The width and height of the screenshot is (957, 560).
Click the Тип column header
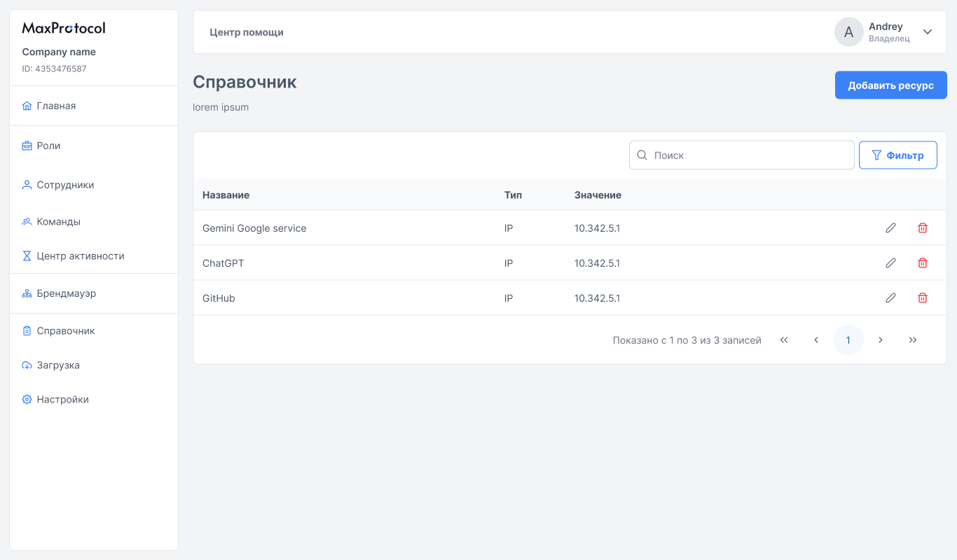(x=513, y=195)
